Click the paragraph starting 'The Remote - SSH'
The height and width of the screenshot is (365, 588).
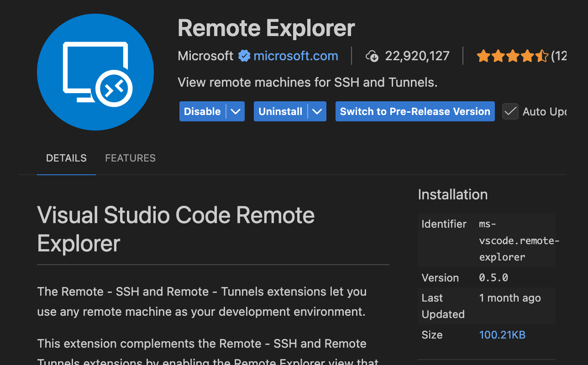coord(202,302)
